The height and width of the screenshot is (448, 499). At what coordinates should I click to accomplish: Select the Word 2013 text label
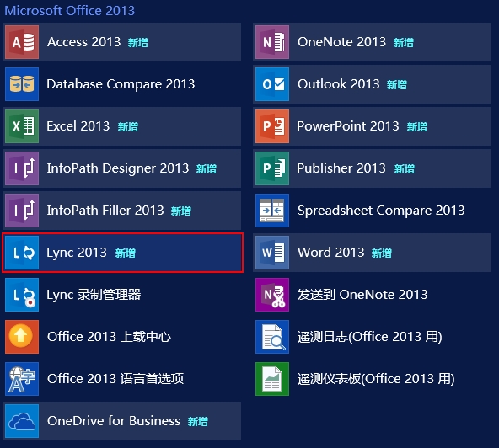pos(331,253)
